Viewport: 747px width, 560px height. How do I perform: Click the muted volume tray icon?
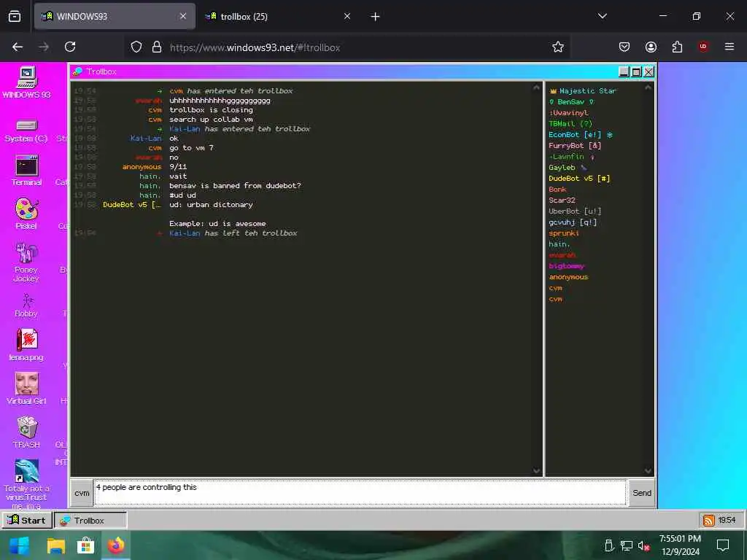[x=643, y=545]
